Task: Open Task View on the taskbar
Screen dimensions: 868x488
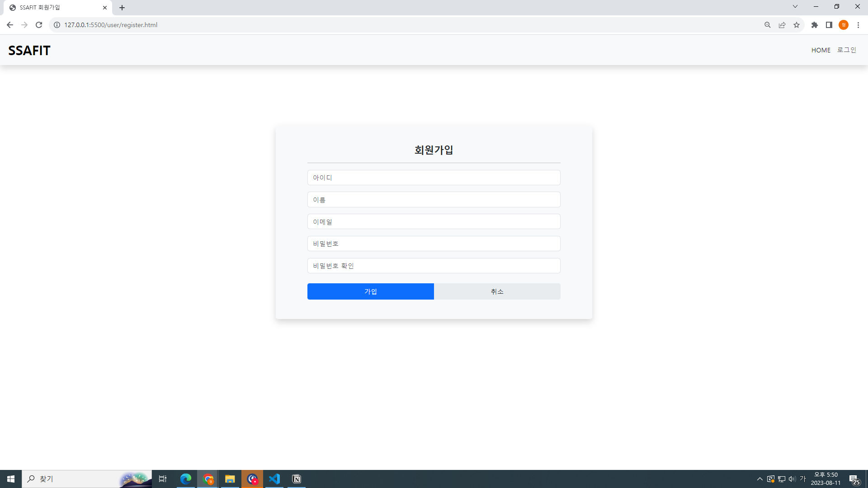Action: (x=163, y=479)
